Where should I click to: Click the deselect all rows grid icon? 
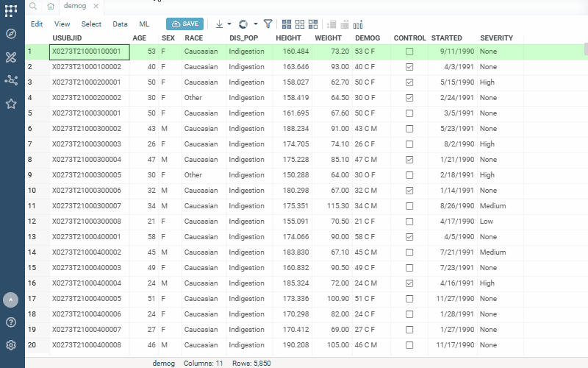[x=300, y=24]
